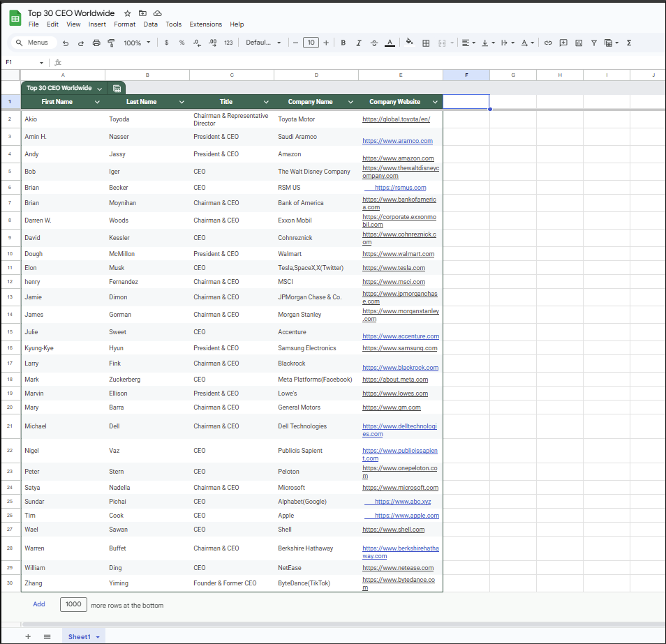Open the Insert menu

(x=97, y=24)
